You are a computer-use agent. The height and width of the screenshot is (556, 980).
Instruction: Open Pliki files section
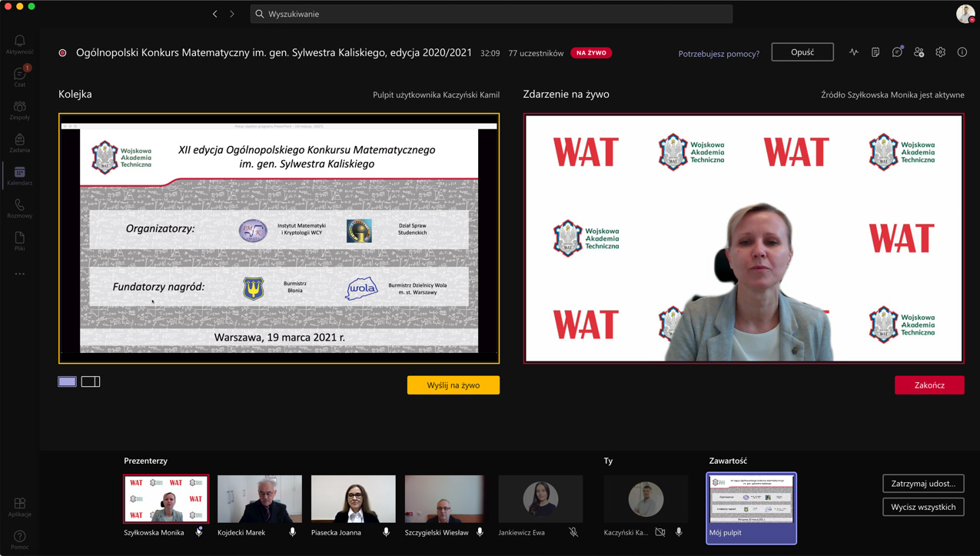[x=19, y=241]
